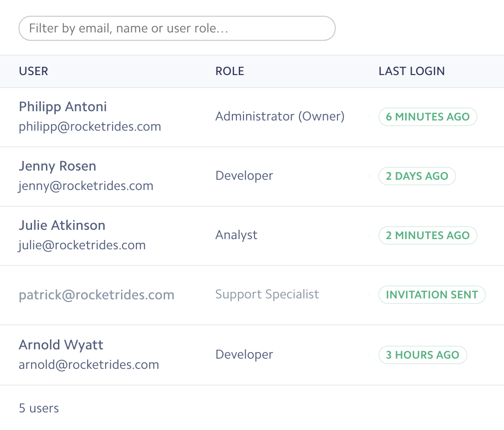This screenshot has height=430, width=504.
Task: Open user Julie Atkinson
Action: click(62, 226)
